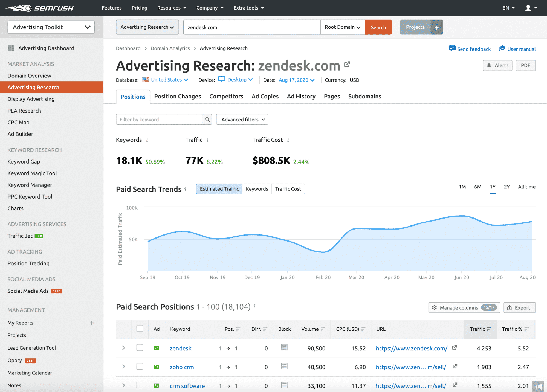
Task: Click the Send feedback icon
Action: [452, 49]
